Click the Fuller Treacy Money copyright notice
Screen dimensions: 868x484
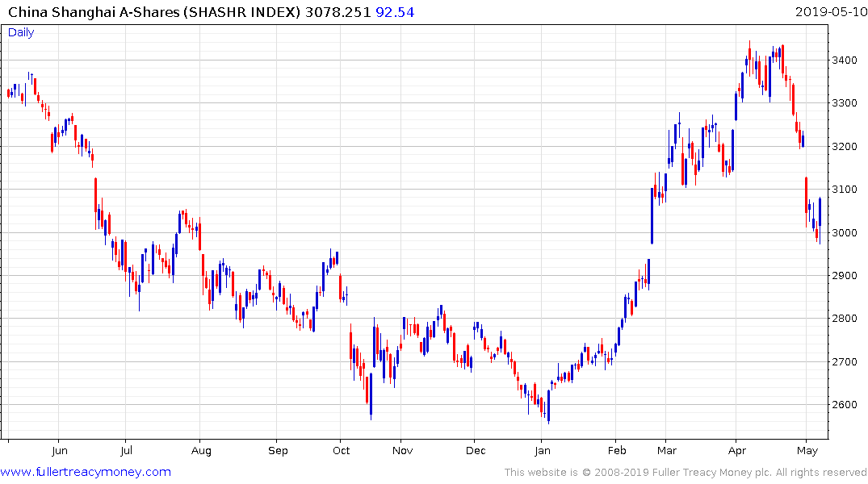(x=686, y=473)
